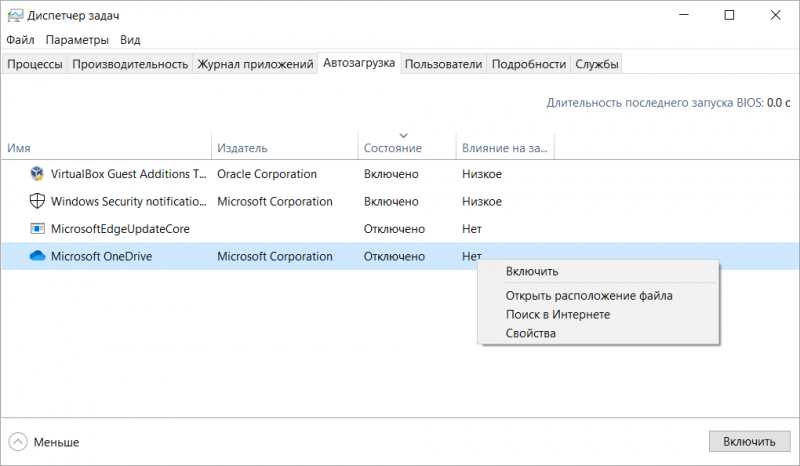Open the Файл menu

click(20, 40)
